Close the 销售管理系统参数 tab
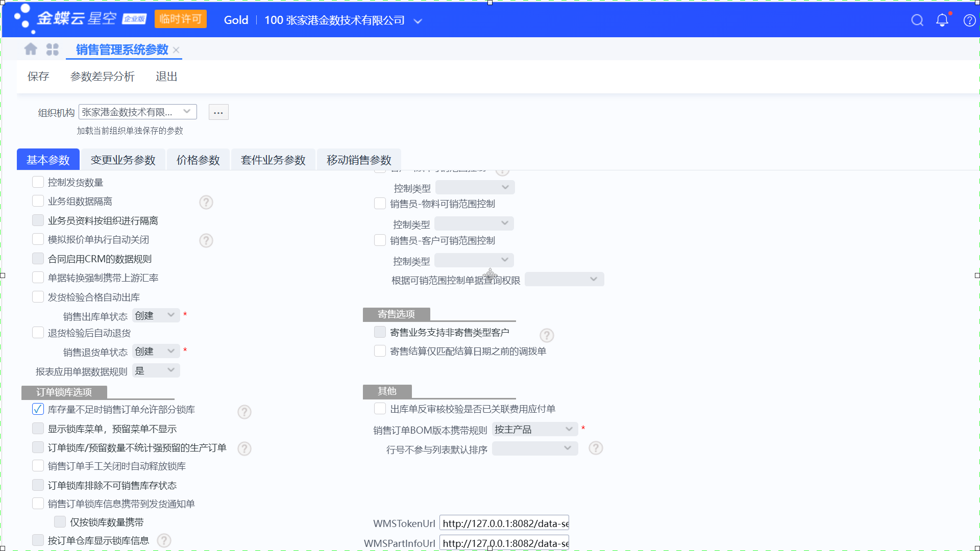980x551 pixels. (176, 50)
